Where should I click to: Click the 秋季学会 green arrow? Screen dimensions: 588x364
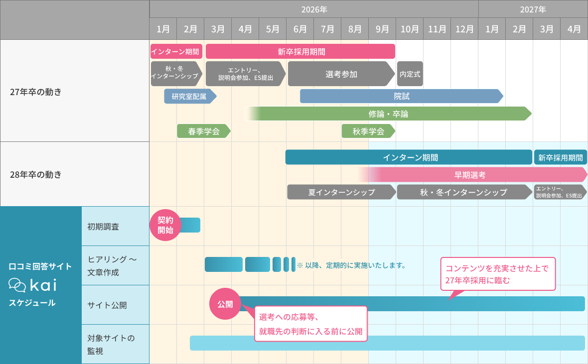tap(368, 131)
